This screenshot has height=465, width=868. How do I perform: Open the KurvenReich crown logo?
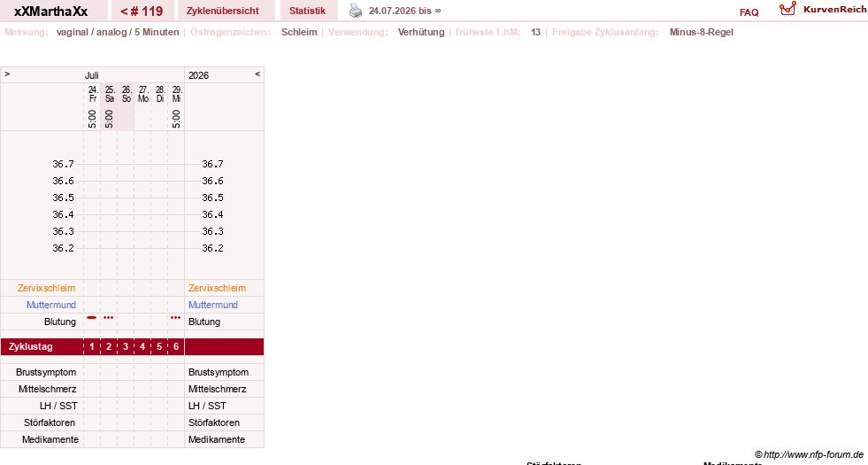[x=787, y=9]
